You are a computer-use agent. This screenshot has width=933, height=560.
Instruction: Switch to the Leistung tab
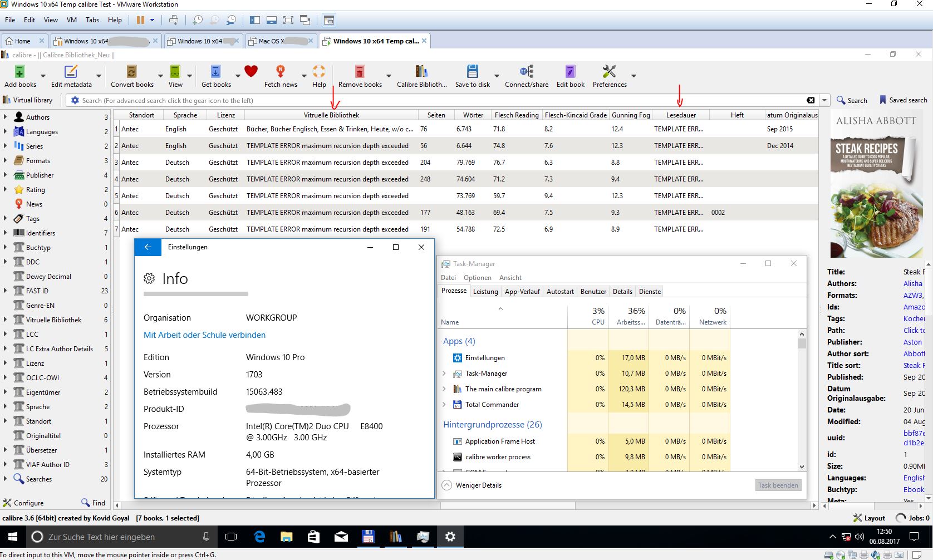point(485,292)
